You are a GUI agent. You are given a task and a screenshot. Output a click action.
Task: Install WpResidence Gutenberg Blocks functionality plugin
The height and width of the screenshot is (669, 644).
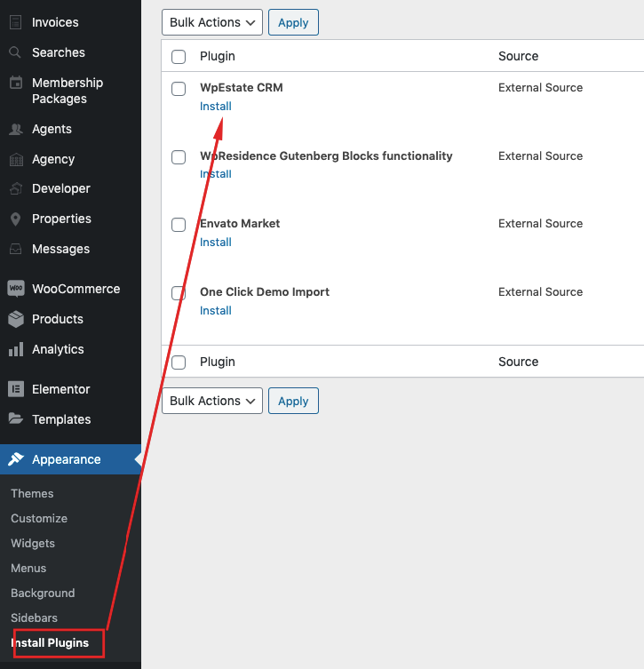tap(215, 174)
